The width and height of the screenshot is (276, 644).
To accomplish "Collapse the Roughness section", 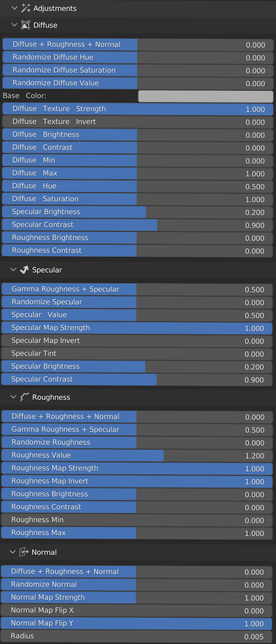I will pos(14,397).
